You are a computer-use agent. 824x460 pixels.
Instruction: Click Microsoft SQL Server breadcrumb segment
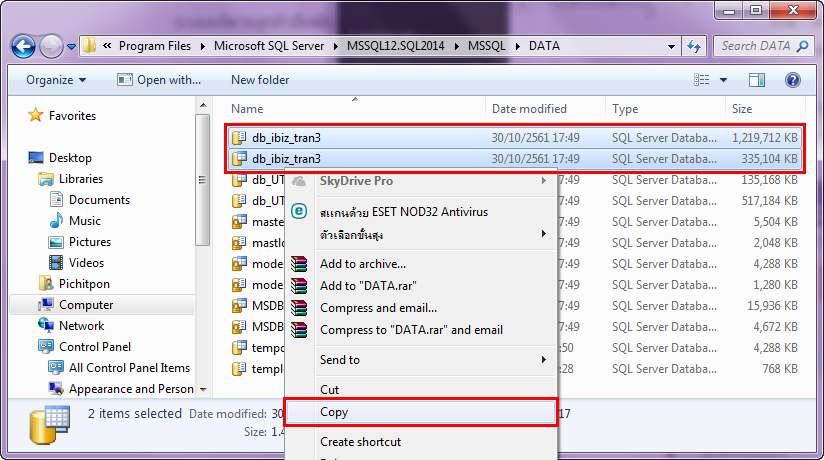point(269,46)
